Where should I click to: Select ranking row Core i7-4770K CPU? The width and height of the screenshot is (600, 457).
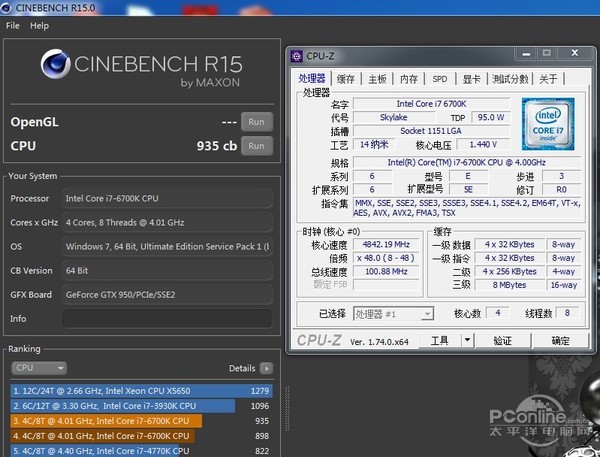(141, 450)
